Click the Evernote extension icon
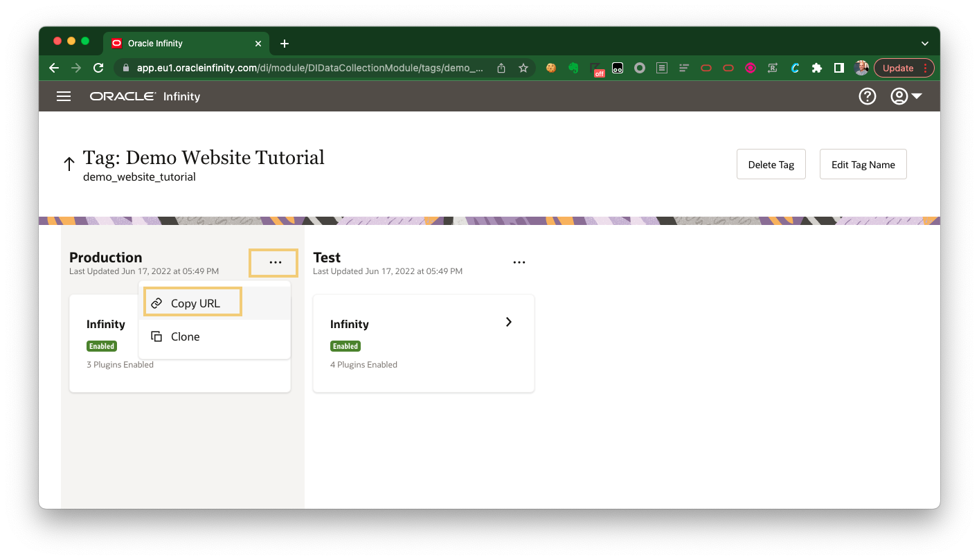Image resolution: width=979 pixels, height=560 pixels. tap(573, 68)
